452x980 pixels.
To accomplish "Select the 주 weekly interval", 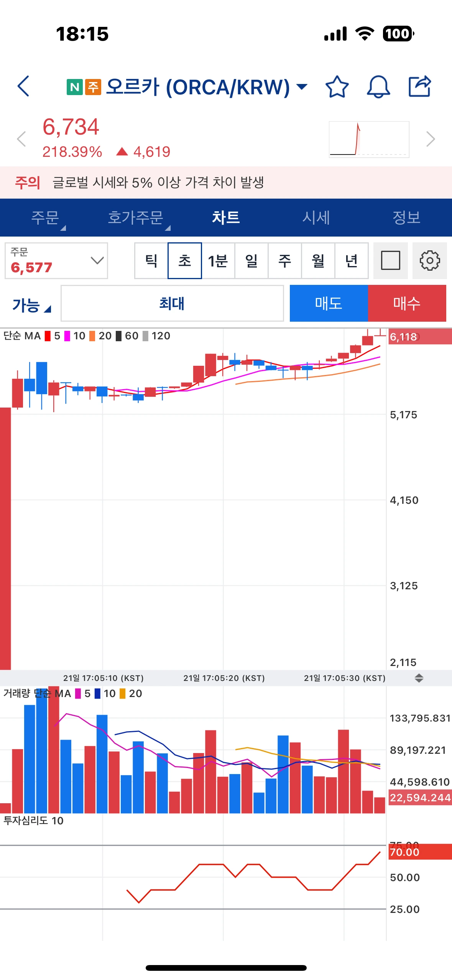I will (x=285, y=261).
